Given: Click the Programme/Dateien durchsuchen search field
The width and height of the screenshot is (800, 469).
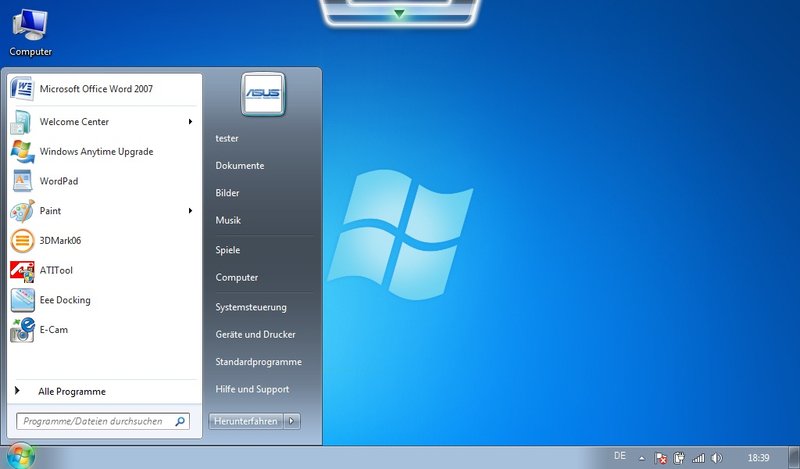Looking at the screenshot, I should 103,422.
